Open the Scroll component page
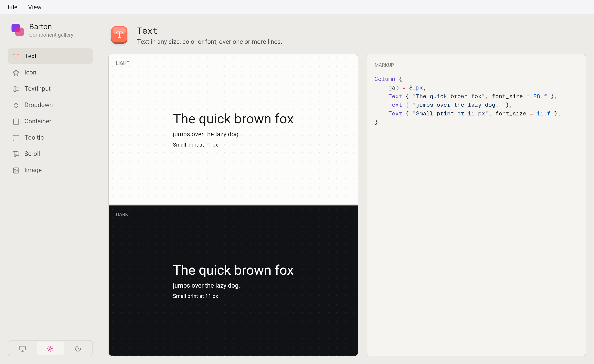This screenshot has height=364, width=594. (50, 154)
